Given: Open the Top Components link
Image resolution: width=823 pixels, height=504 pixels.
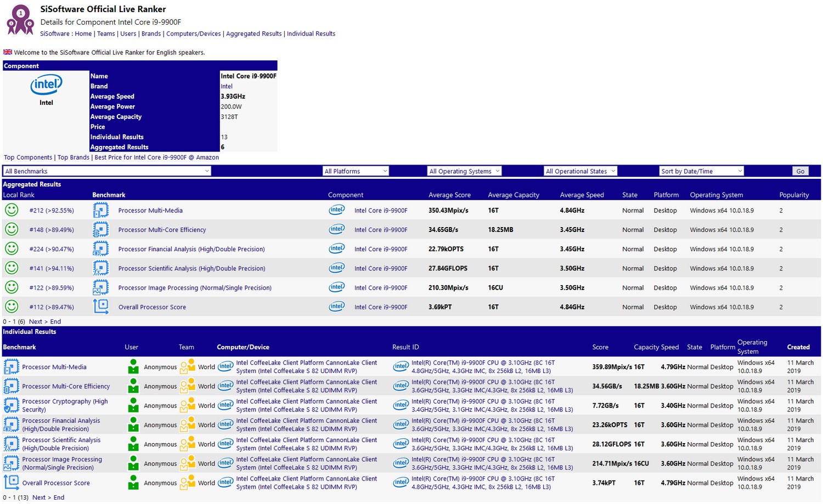Looking at the screenshot, I should coord(28,157).
